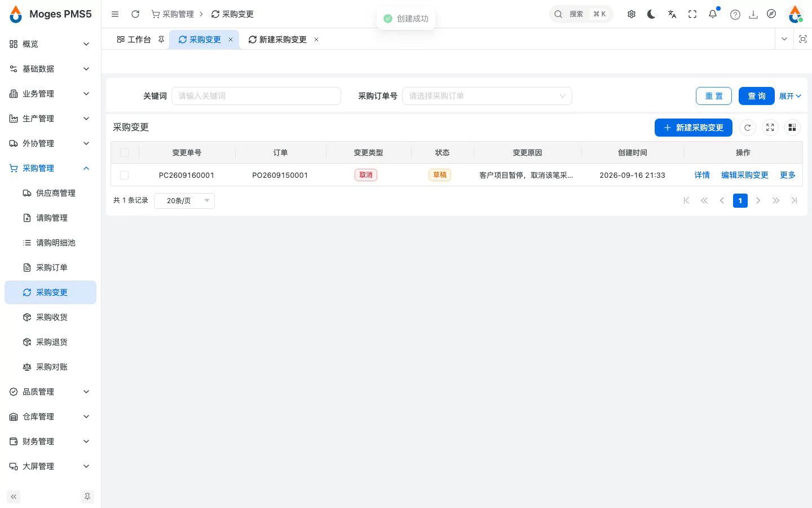Open the language translation icon
The height and width of the screenshot is (508, 812).
tap(672, 14)
